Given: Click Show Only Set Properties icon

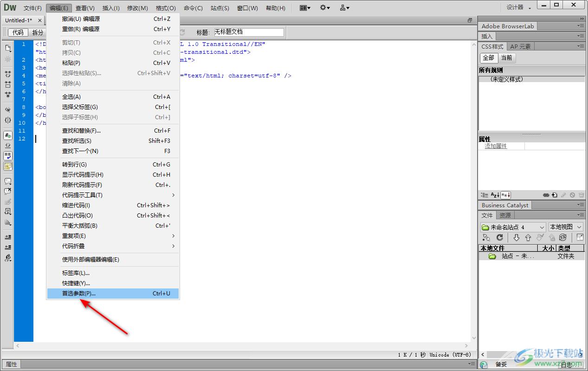Looking at the screenshot, I should [x=505, y=195].
